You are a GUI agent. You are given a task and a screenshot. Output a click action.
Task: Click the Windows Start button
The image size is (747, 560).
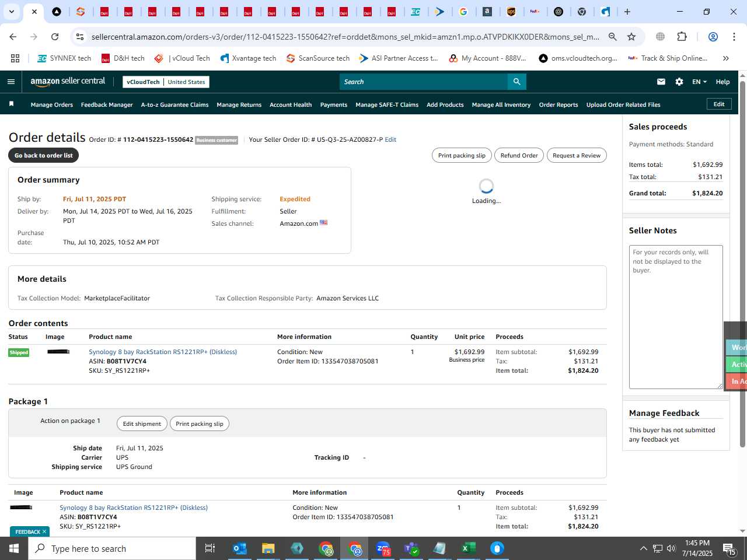[14, 548]
